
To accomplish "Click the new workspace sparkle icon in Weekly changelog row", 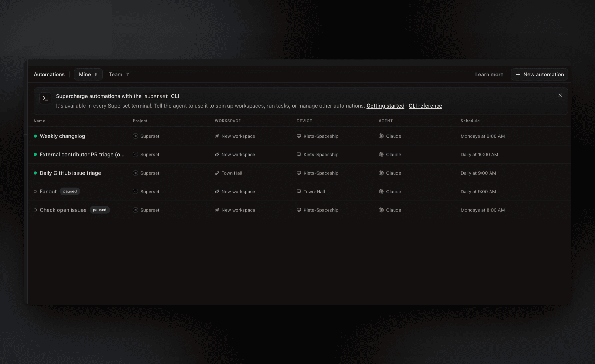I will tap(217, 136).
